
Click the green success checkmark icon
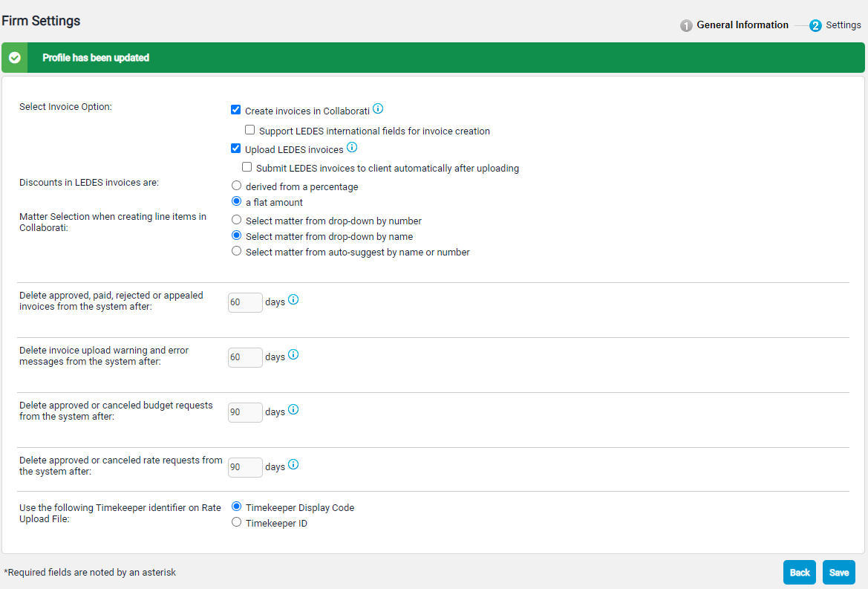[15, 58]
